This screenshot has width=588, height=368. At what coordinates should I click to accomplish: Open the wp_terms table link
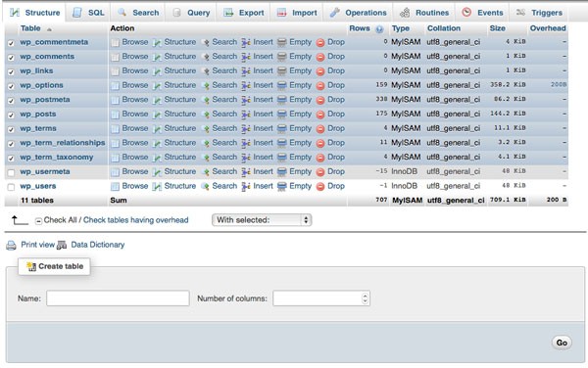click(x=38, y=128)
